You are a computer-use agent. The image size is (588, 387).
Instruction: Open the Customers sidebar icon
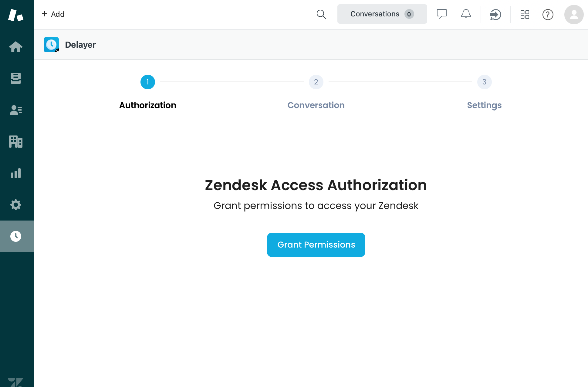16,110
